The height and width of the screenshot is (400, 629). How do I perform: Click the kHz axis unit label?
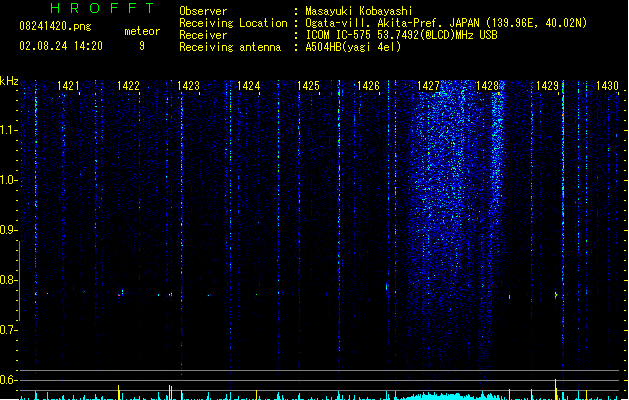9,81
